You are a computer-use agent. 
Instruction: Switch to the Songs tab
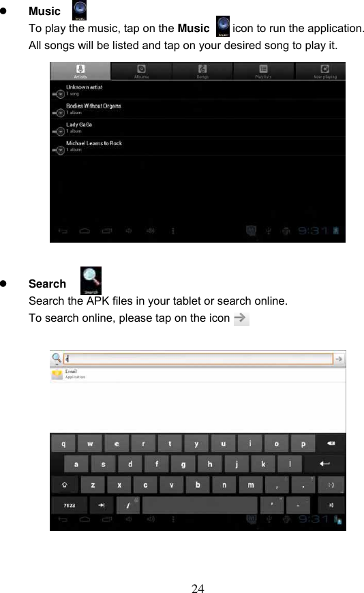click(202, 71)
